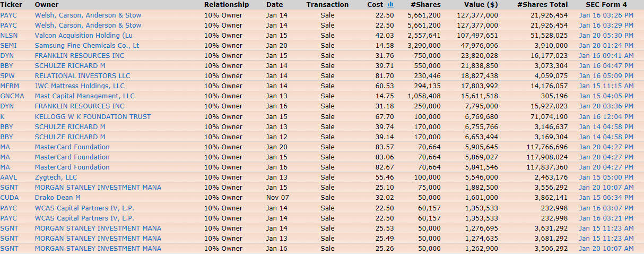Open the AAVL ticker link
The image size is (644, 254).
[x=9, y=177]
